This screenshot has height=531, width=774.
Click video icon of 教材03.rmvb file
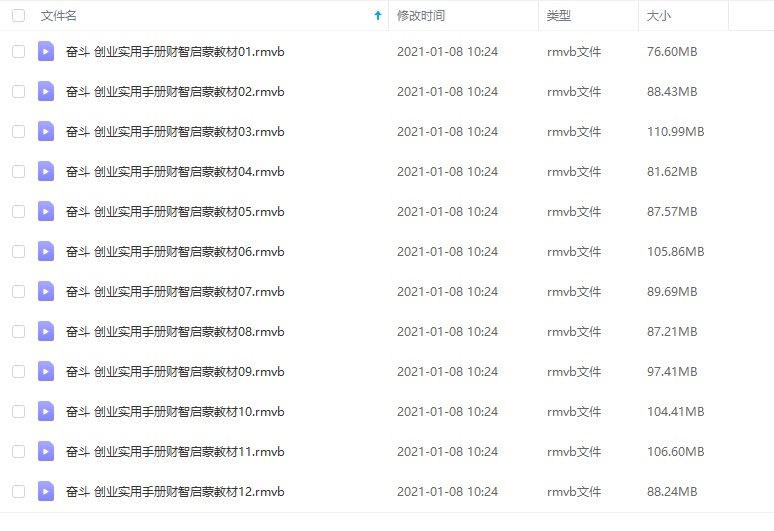(x=46, y=131)
